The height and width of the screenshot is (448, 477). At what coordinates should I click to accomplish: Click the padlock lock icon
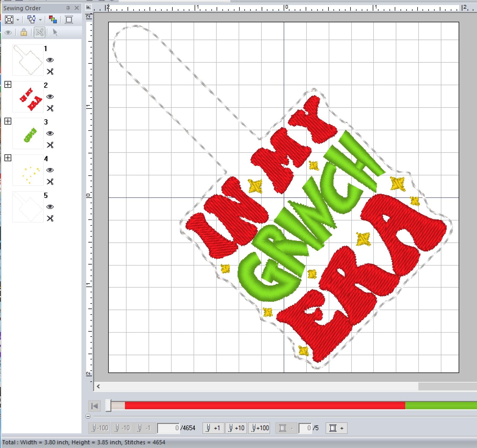[x=24, y=33]
